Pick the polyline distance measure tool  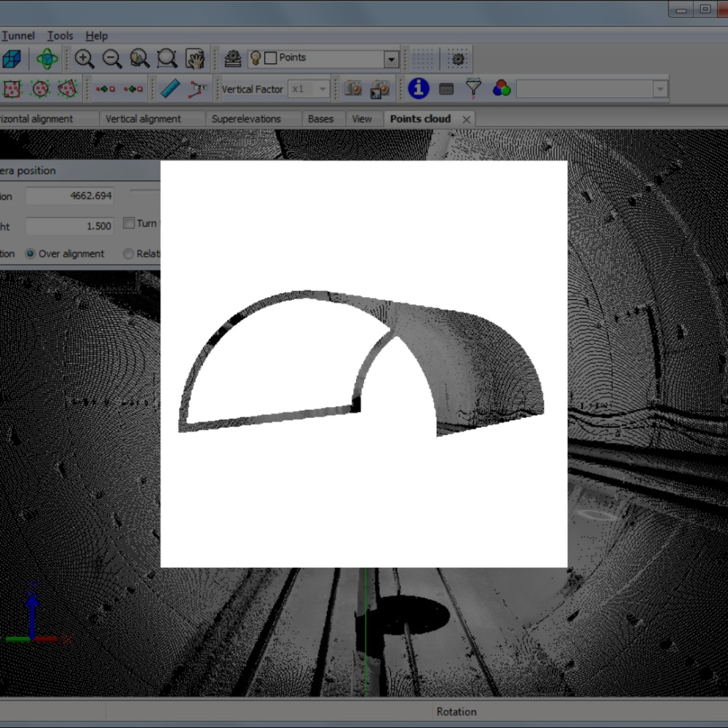click(x=197, y=89)
